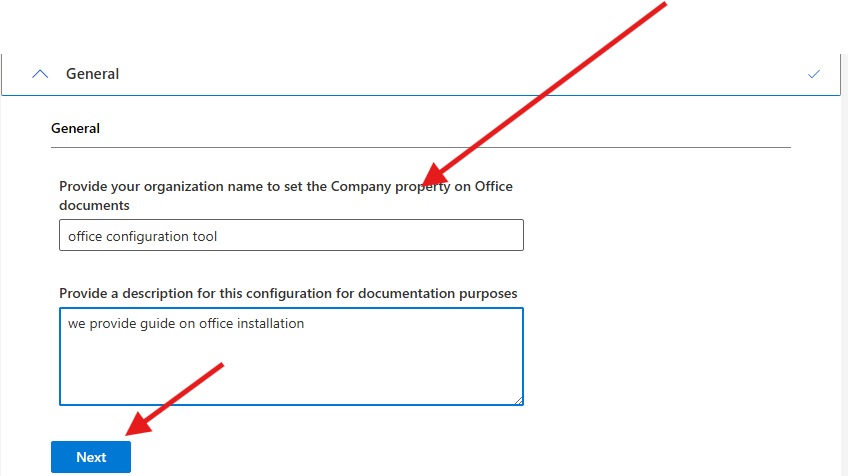Click empty space inside description box bottom

coord(290,385)
